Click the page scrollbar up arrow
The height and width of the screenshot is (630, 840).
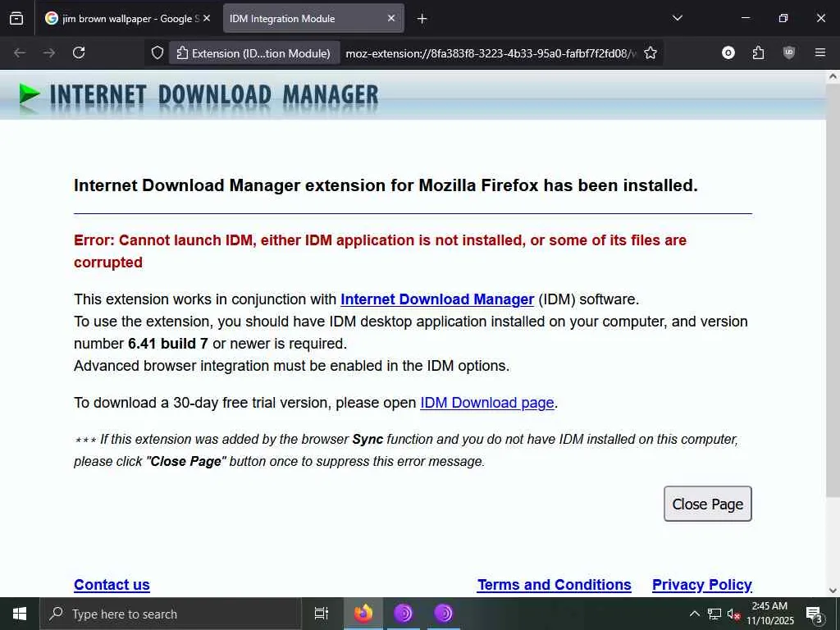point(833,76)
